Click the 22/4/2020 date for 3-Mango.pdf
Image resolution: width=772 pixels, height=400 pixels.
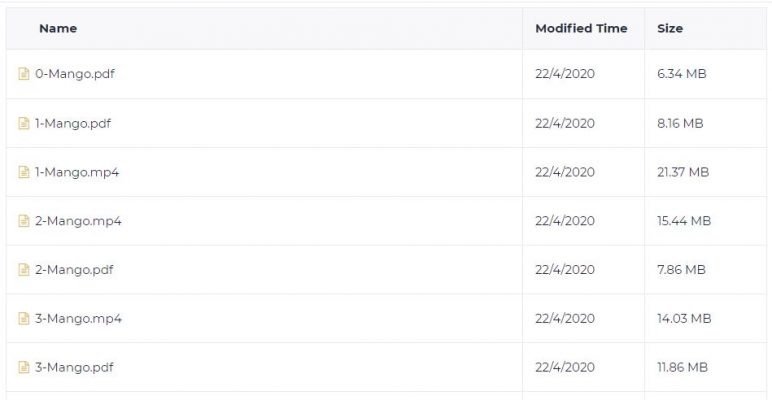tap(565, 367)
